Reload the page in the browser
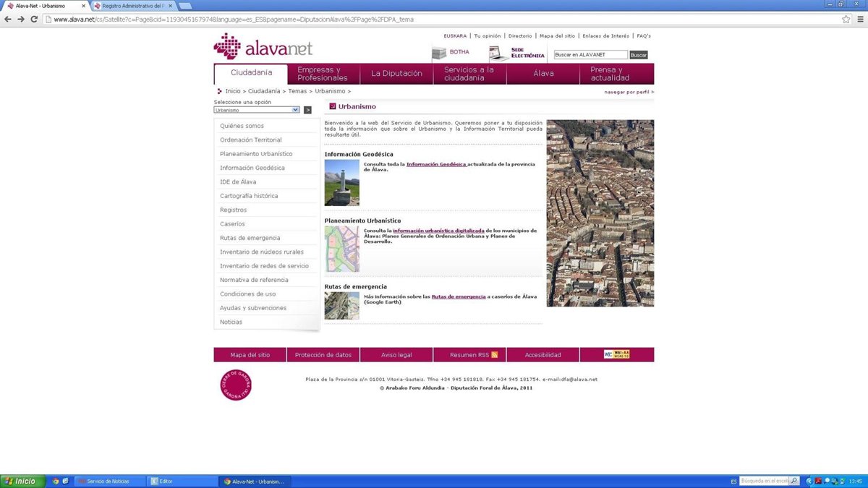868x488 pixels. pos(33,20)
